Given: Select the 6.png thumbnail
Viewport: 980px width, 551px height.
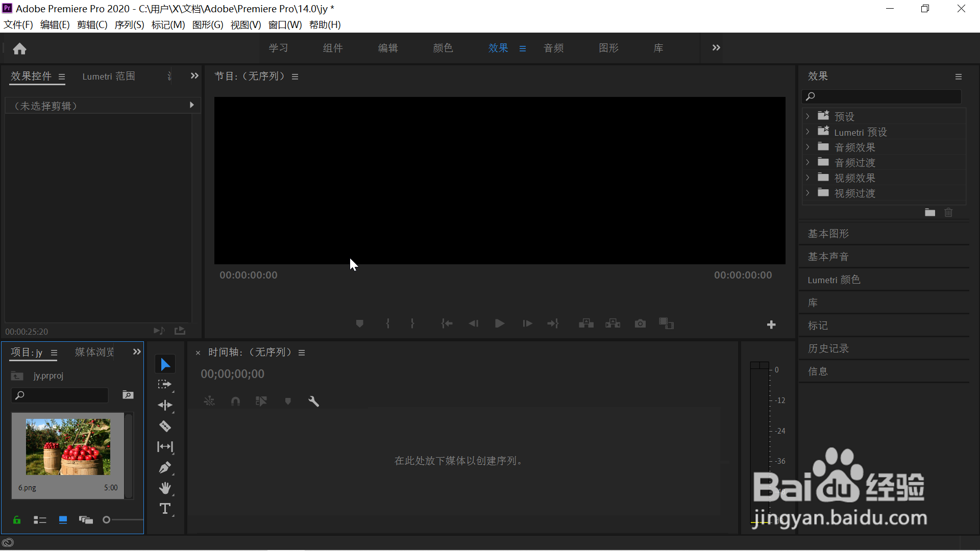Looking at the screenshot, I should [68, 447].
